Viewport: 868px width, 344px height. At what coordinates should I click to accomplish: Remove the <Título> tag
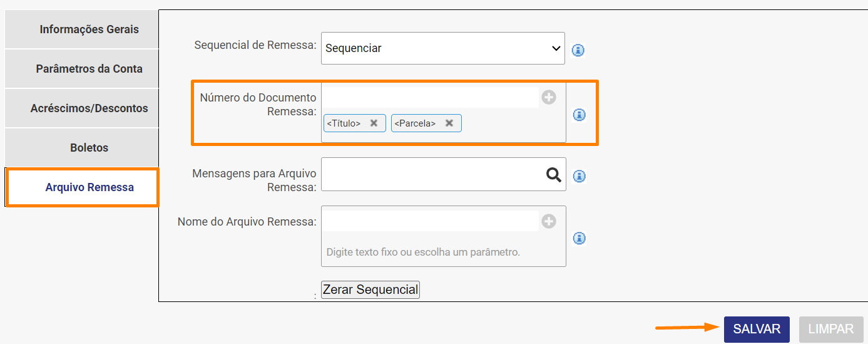click(374, 123)
